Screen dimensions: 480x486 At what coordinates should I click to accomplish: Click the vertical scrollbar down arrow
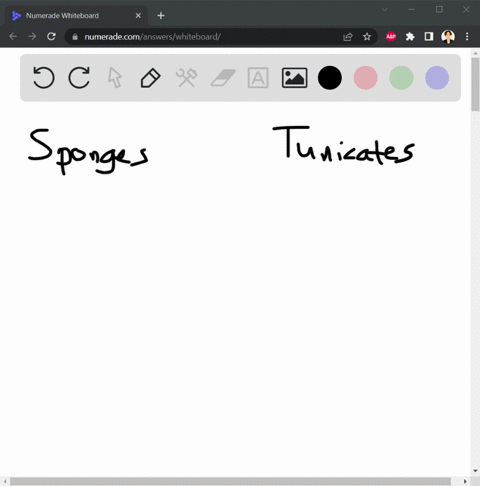tap(475, 471)
